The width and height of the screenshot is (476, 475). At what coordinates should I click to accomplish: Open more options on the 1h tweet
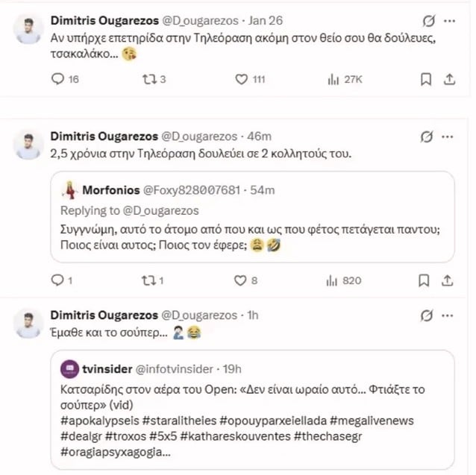click(449, 315)
